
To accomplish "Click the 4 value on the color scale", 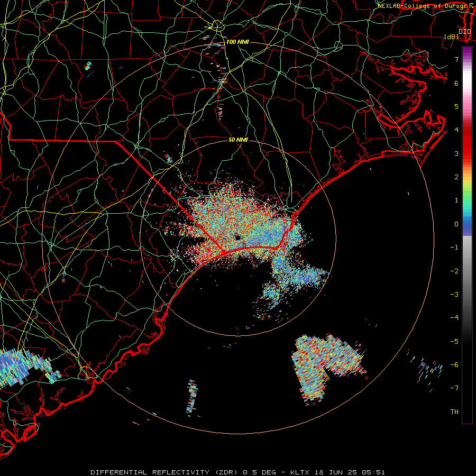I will click(x=456, y=130).
